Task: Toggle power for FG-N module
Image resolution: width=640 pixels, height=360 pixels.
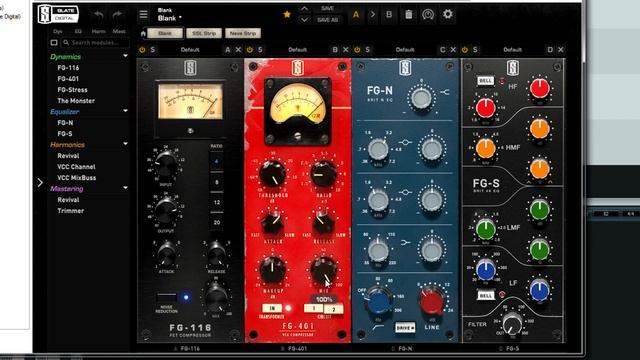Action: [x=357, y=50]
